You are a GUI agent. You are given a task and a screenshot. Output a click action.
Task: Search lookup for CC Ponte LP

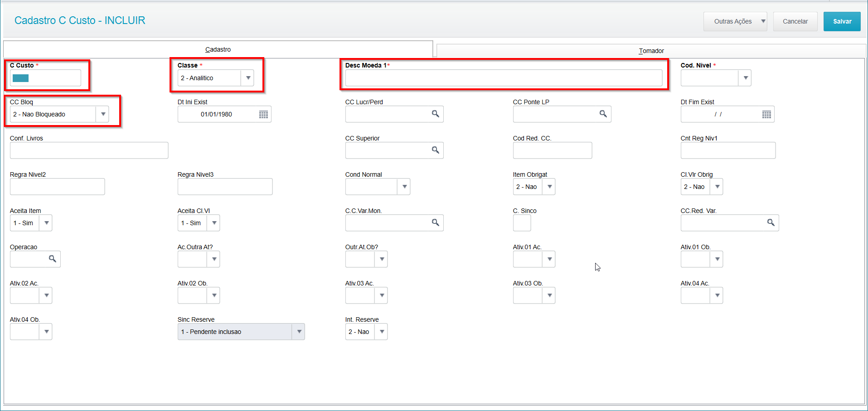point(603,114)
